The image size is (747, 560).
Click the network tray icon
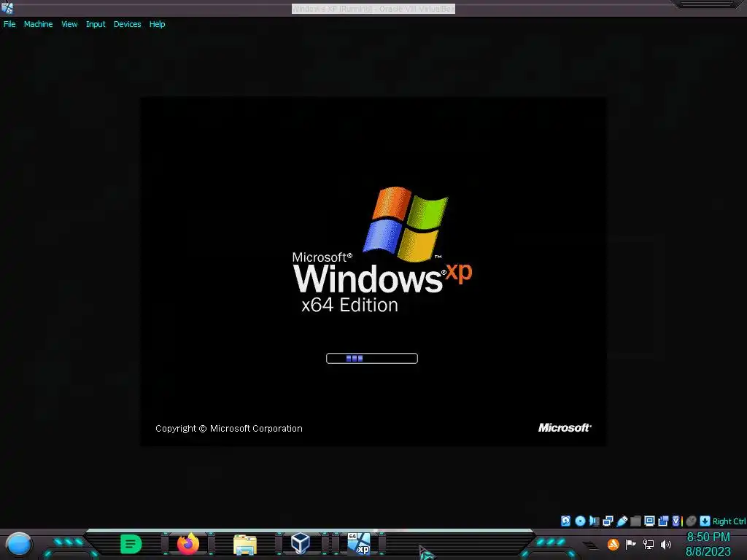click(x=649, y=544)
